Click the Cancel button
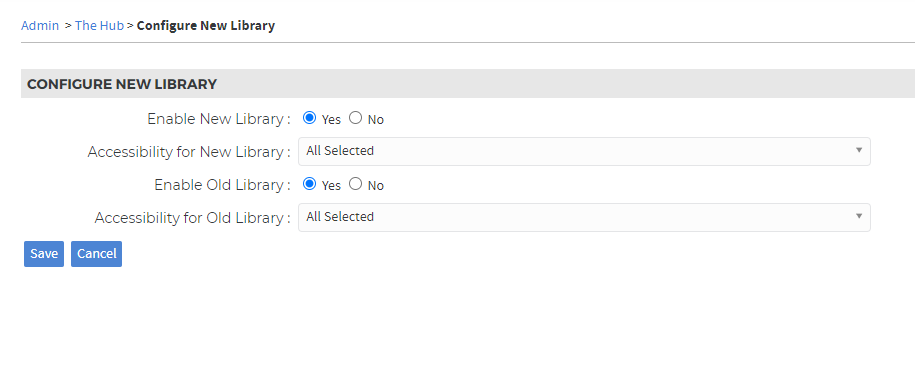Screen dimensions: 915x370 coord(96,254)
